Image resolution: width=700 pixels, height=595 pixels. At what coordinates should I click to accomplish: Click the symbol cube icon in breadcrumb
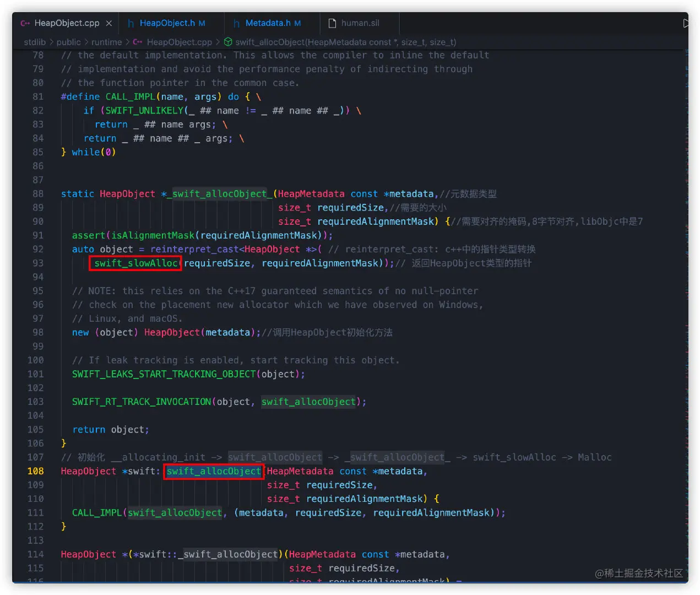point(227,42)
